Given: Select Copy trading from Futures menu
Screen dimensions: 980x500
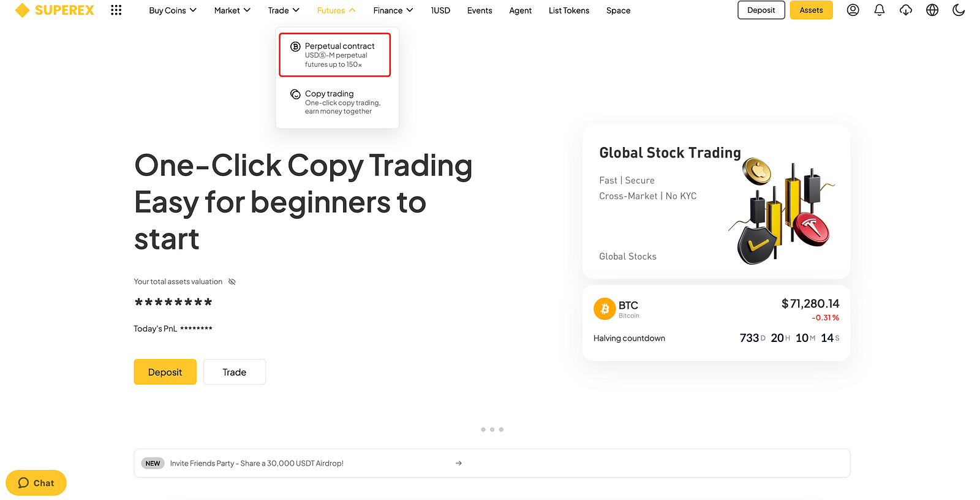Looking at the screenshot, I should [x=335, y=102].
